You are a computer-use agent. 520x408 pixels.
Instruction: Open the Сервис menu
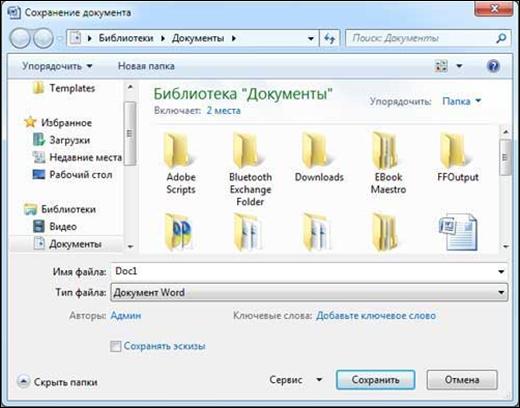(x=295, y=380)
